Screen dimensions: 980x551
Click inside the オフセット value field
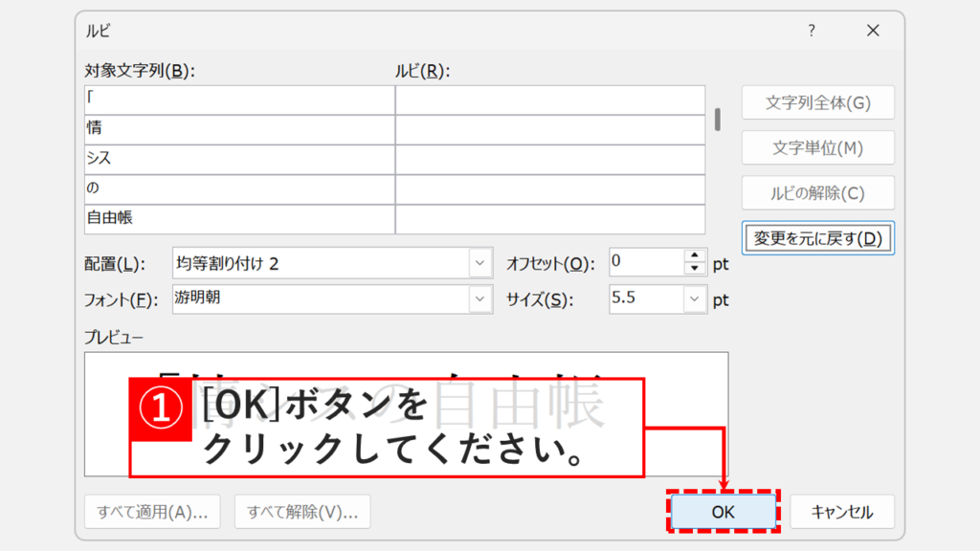pos(646,261)
